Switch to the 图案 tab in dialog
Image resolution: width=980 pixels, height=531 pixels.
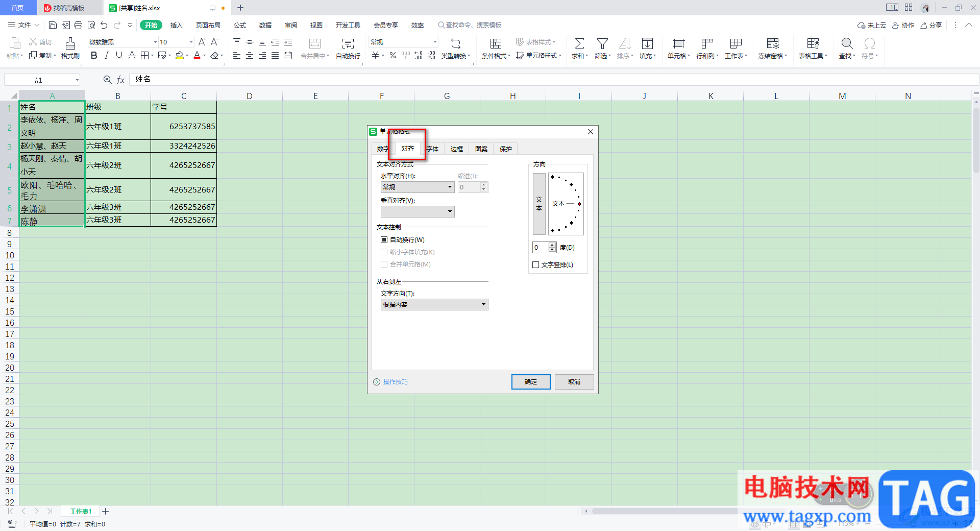pyautogui.click(x=481, y=149)
